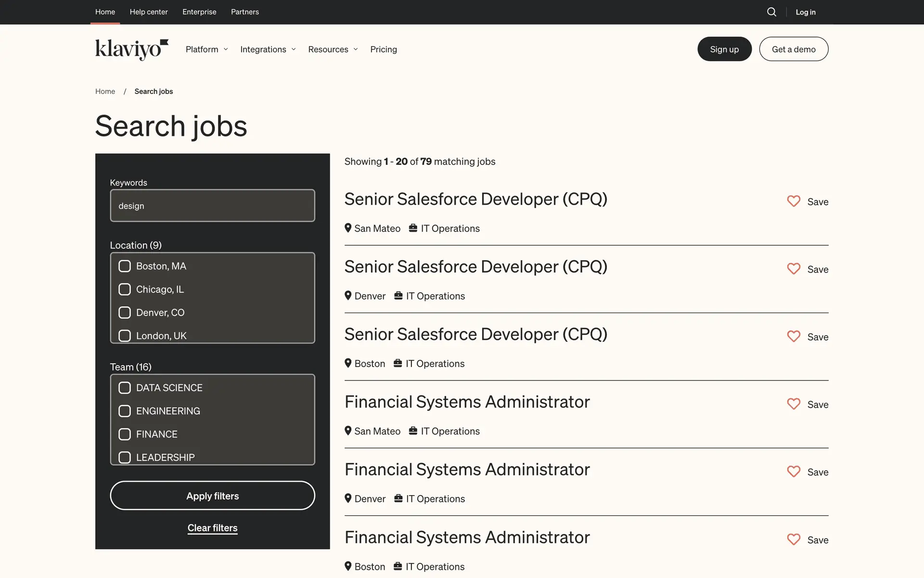Click the Keywords input field
Screen dimensions: 924x578
point(212,206)
